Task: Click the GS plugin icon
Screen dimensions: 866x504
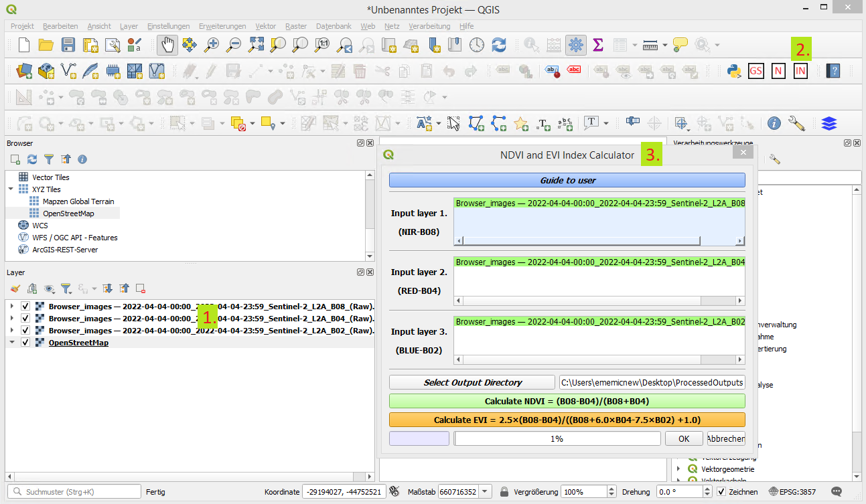Action: click(x=756, y=70)
